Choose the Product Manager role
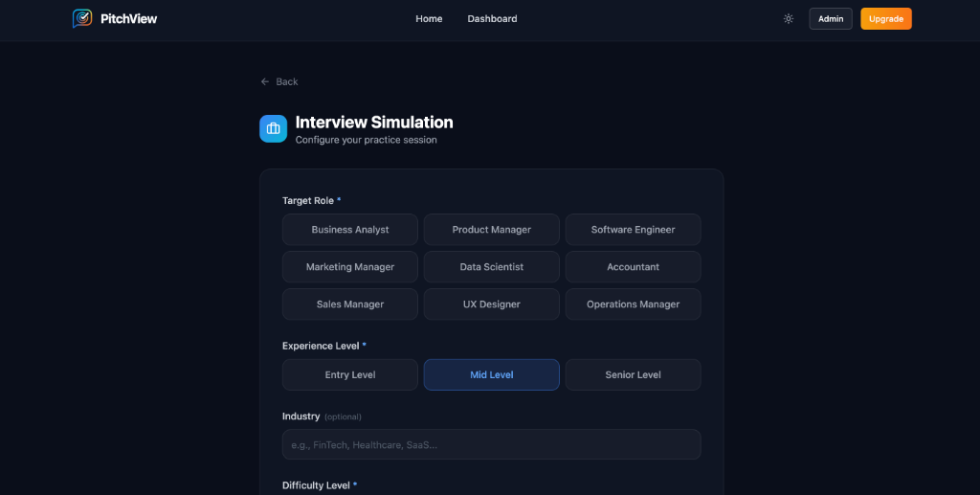 [491, 230]
